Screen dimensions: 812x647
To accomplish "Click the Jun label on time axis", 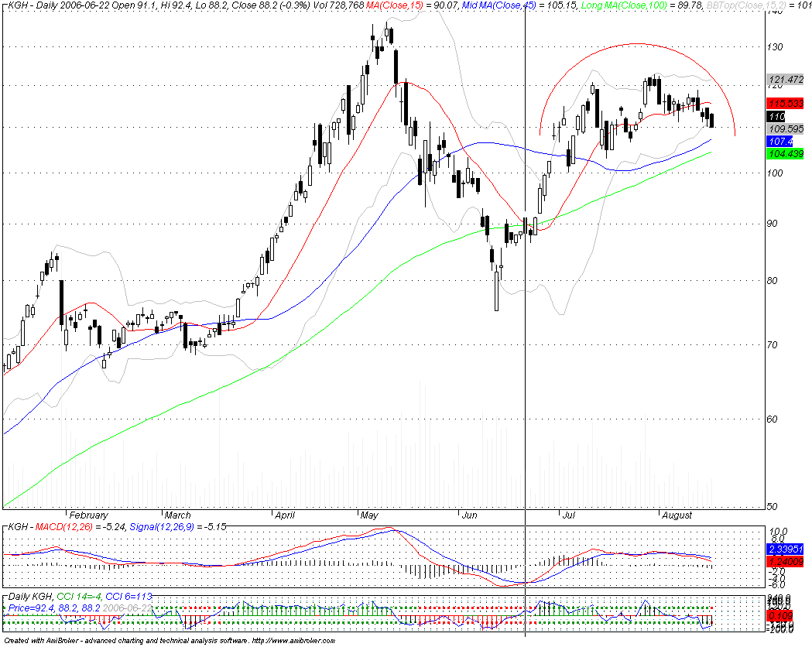I will 469,515.
